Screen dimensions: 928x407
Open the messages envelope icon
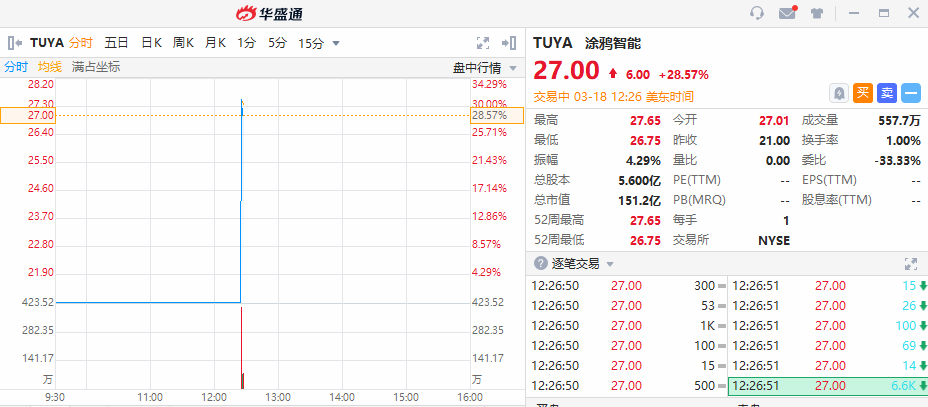pos(787,13)
